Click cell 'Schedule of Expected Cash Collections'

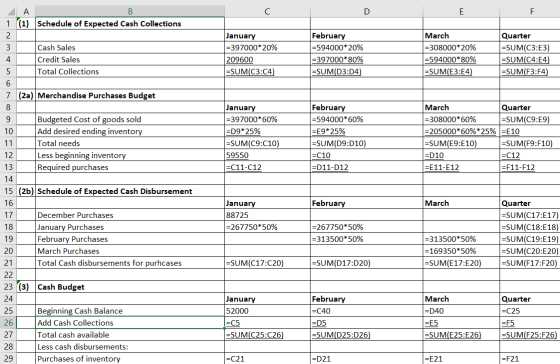tap(130, 24)
